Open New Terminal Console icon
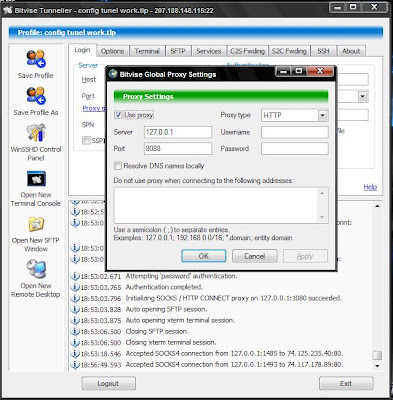Viewport: 393px width, 400px height. 36,179
